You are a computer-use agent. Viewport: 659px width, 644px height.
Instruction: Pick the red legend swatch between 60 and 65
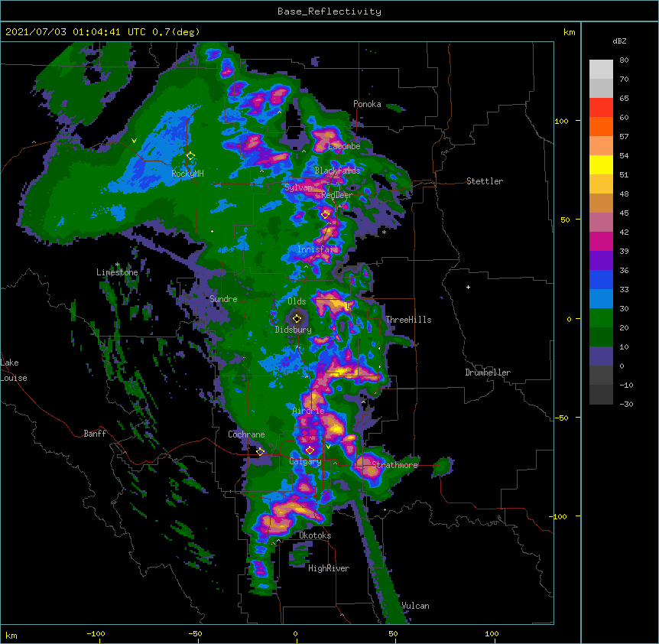point(601,107)
